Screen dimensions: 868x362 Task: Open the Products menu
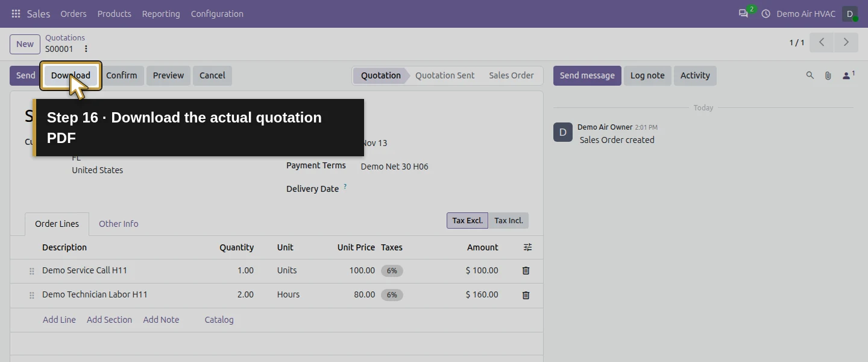pos(114,14)
